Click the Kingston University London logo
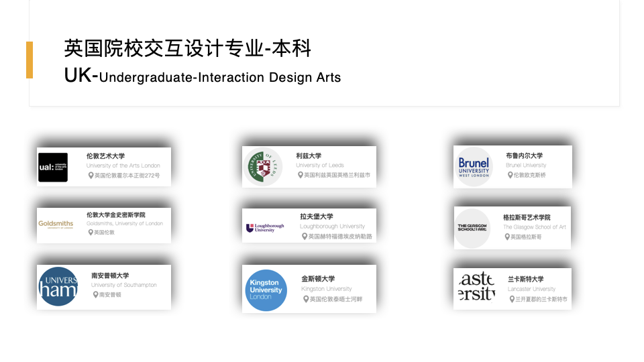 click(266, 290)
